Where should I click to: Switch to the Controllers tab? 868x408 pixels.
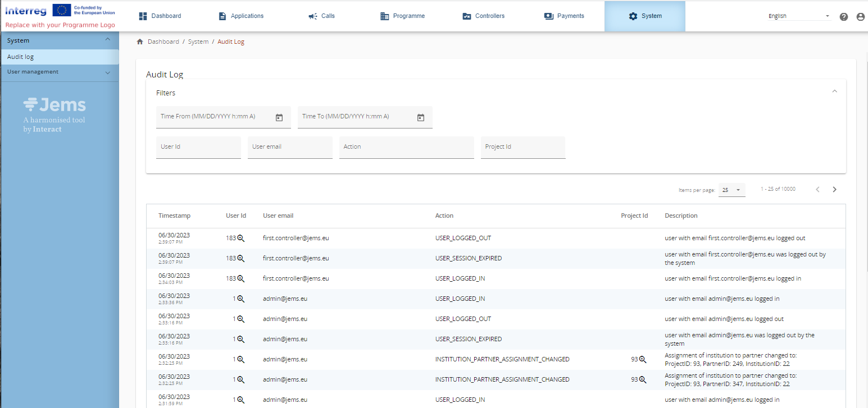coord(483,16)
